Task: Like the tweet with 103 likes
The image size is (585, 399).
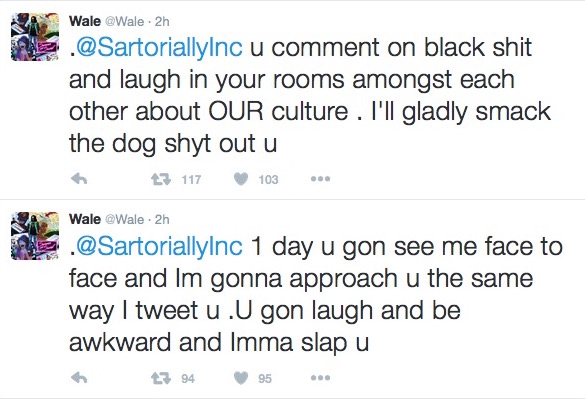Action: tap(241, 180)
